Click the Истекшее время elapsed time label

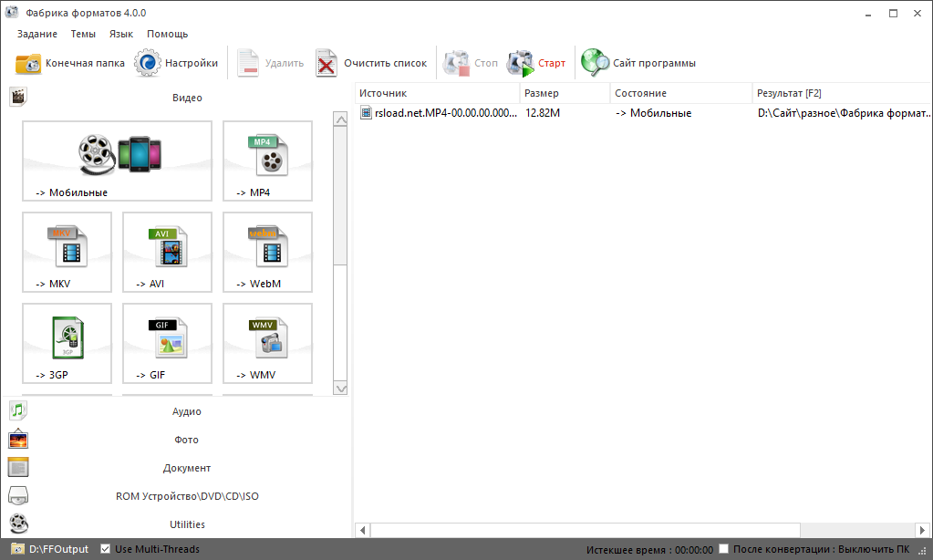649,549
